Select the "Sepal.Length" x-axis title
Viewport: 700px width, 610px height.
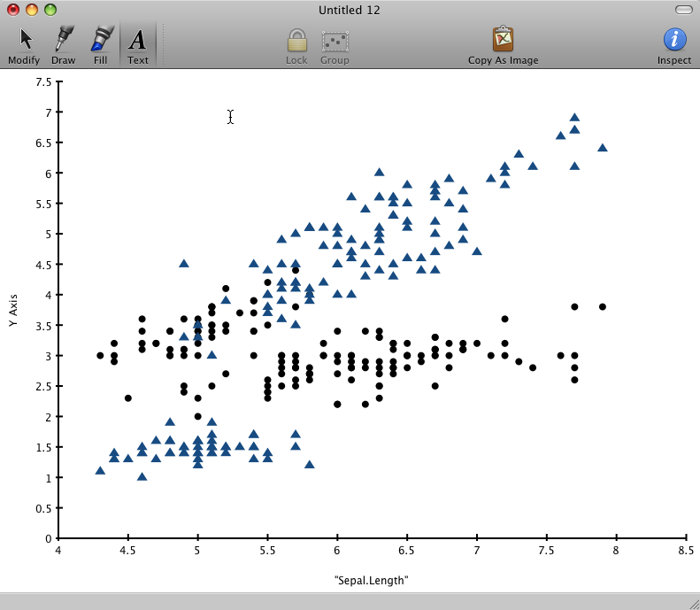click(372, 581)
